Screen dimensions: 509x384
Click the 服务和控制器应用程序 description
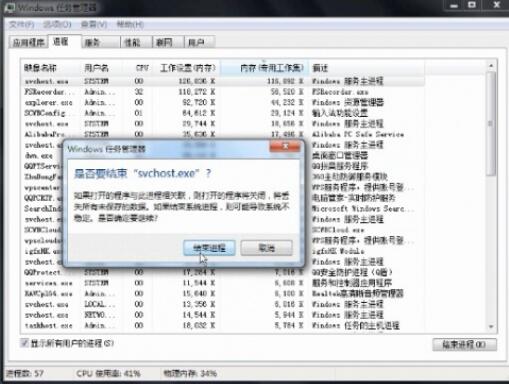point(352,283)
